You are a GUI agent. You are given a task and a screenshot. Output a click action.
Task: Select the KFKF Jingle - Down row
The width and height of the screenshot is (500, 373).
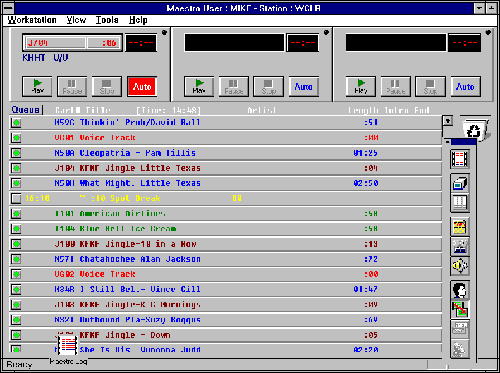(226, 335)
